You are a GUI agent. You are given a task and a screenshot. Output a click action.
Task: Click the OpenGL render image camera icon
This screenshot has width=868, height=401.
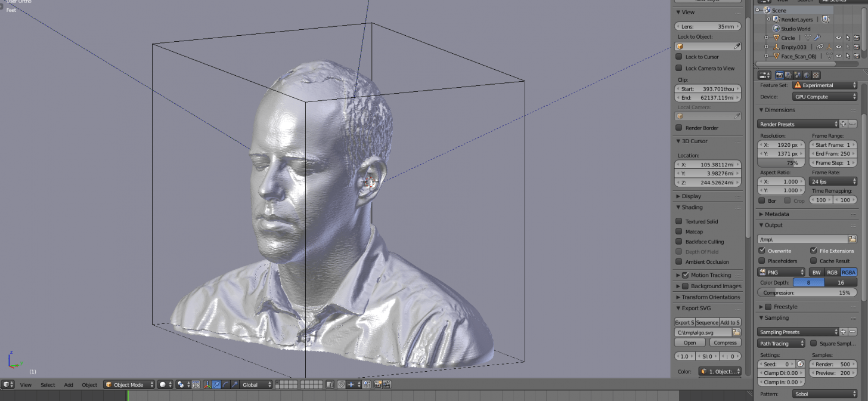pos(378,385)
